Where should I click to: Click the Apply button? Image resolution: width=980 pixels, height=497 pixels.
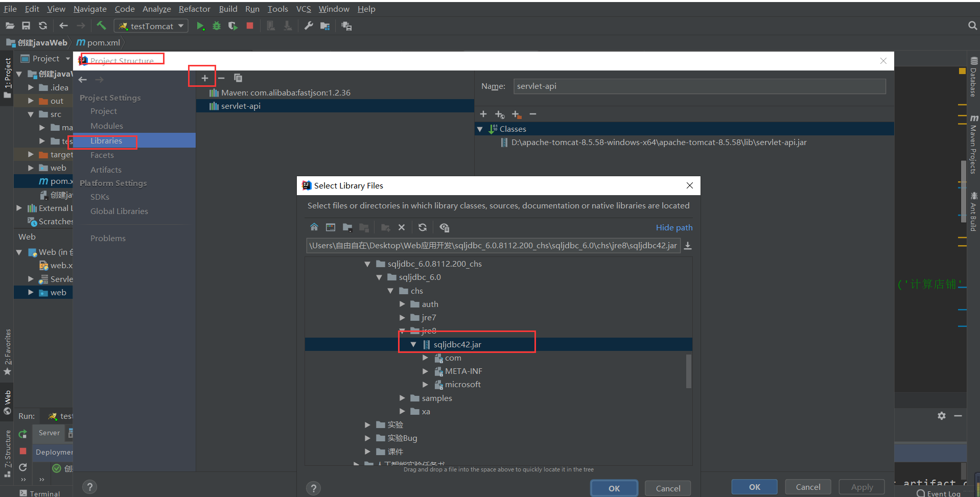pyautogui.click(x=862, y=487)
